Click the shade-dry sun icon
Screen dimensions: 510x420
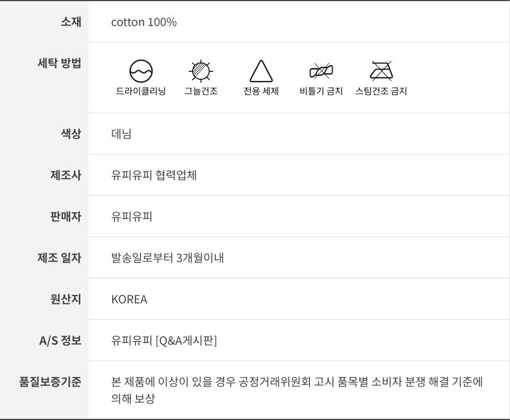pyautogui.click(x=201, y=71)
